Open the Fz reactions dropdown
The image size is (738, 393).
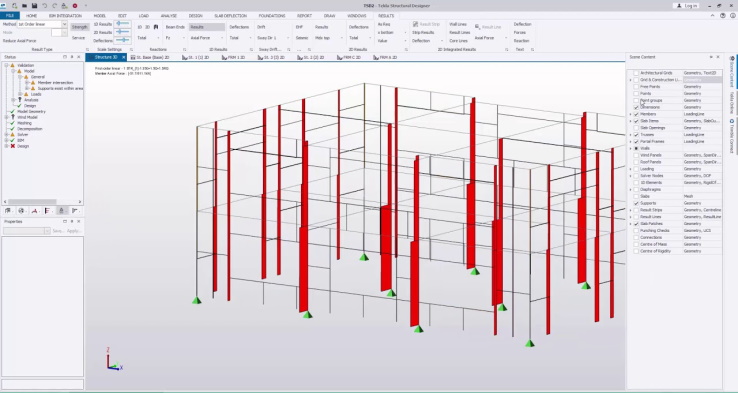[x=184, y=38]
